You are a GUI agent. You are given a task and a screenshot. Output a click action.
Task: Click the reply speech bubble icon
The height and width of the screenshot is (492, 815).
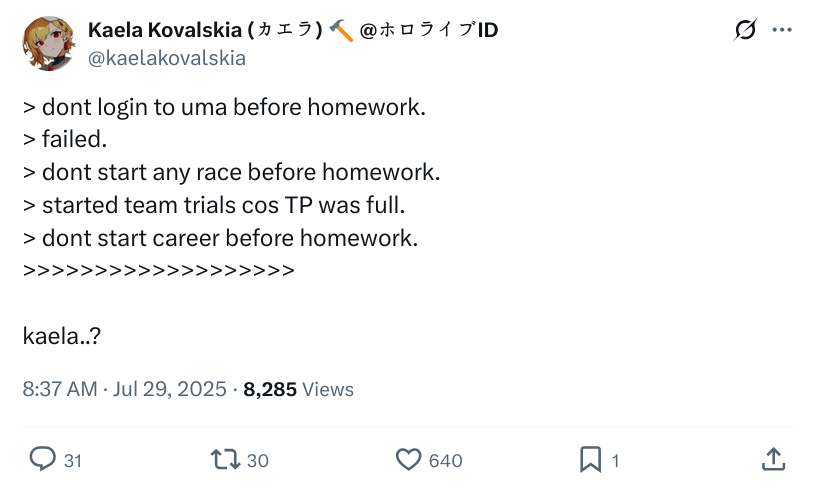pyautogui.click(x=42, y=459)
